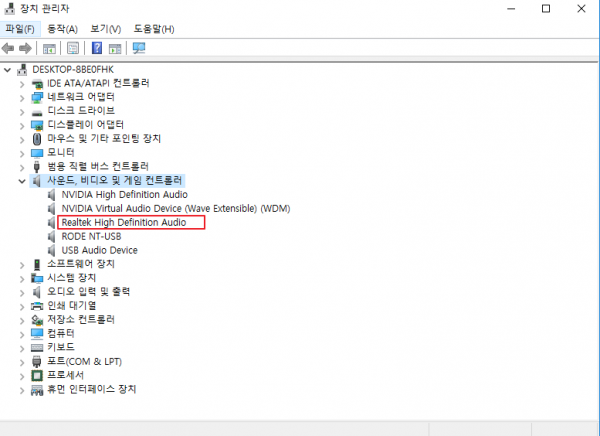Select NVIDIA Virtual Audio Device (Wave Extensible) (WDM)

pos(176,209)
